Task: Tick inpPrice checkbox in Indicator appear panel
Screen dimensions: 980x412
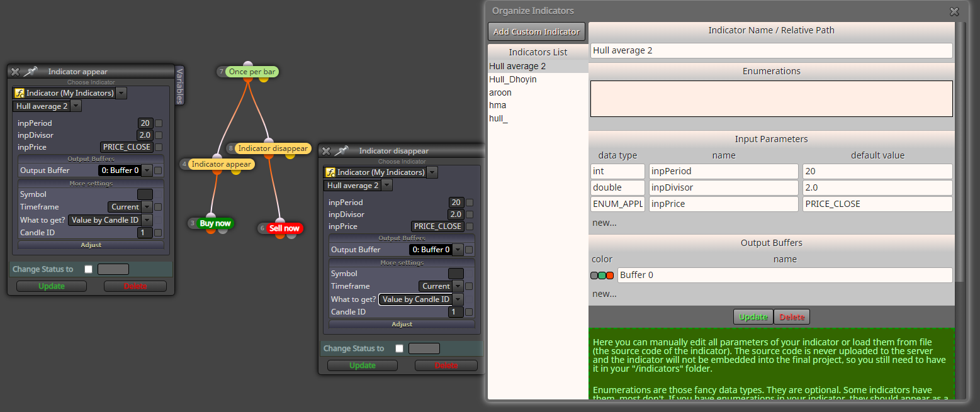Action: point(159,147)
